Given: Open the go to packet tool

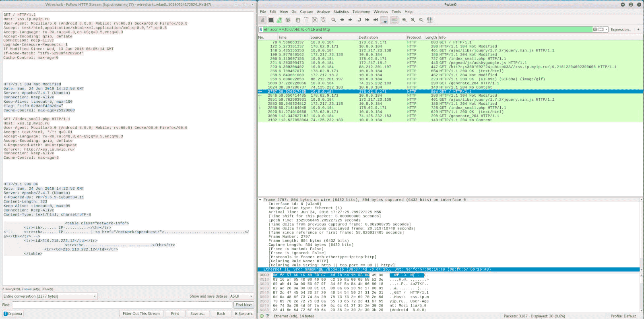Looking at the screenshot, I should (359, 20).
